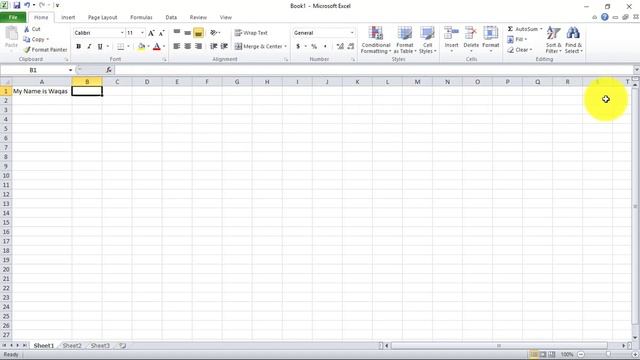Click Merge & Center button

258,47
